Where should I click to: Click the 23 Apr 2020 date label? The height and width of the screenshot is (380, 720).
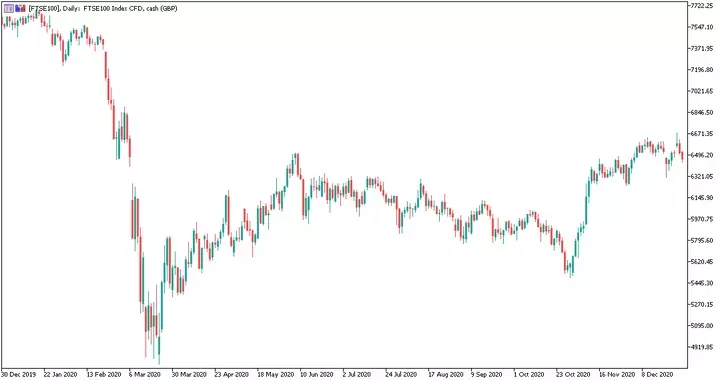click(x=231, y=374)
